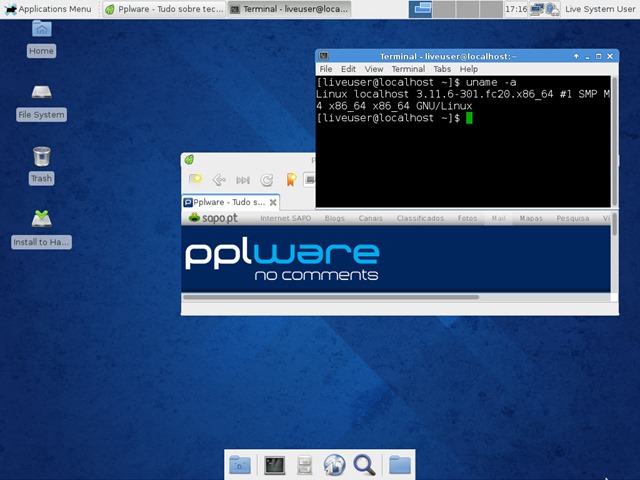Viewport: 640px width, 480px height.
Task: Click the fast-forward next page icon in Midori
Action: point(243,180)
